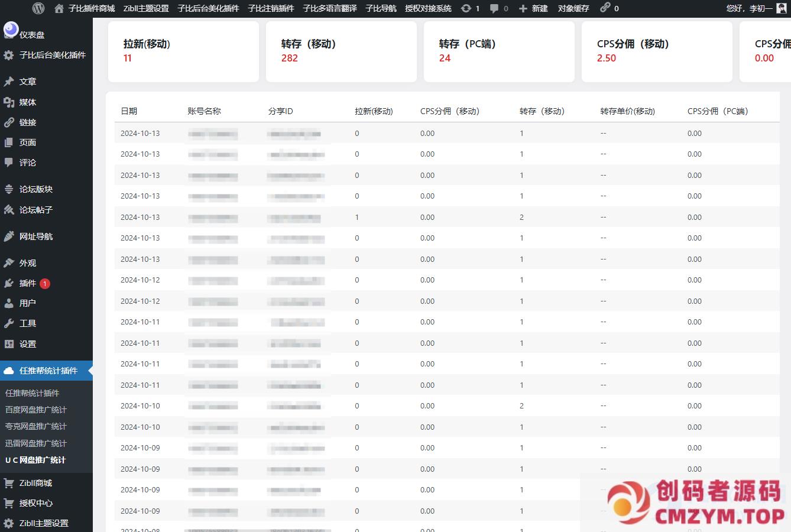
Task: Click the home icon for 子比插件商城
Action: pyautogui.click(x=59, y=8)
